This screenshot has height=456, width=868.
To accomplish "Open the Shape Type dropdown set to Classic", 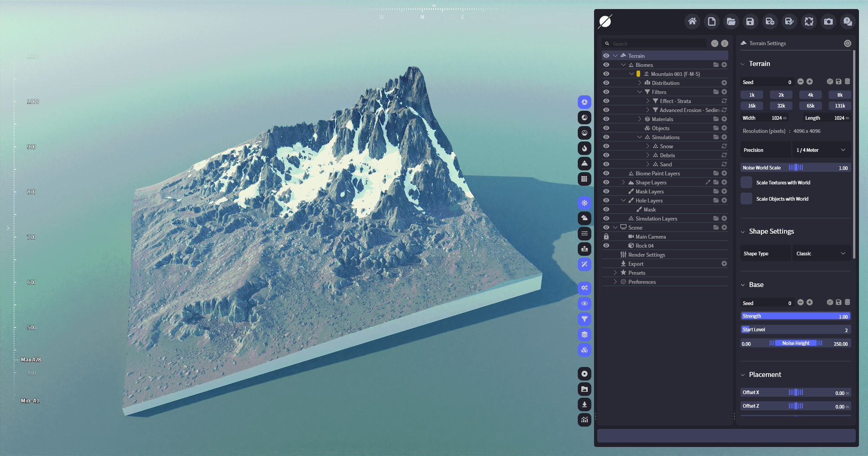I will tap(821, 254).
